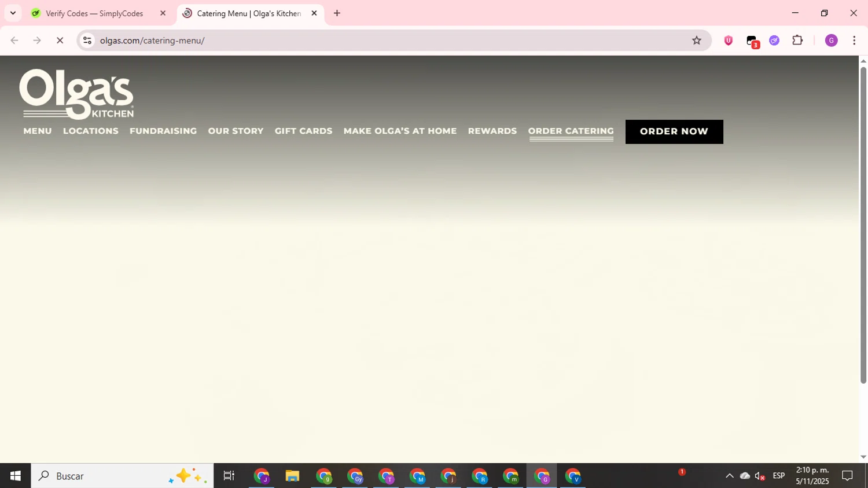This screenshot has width=868, height=488.
Task: Open Chrome three-dot menu
Action: [854, 41]
